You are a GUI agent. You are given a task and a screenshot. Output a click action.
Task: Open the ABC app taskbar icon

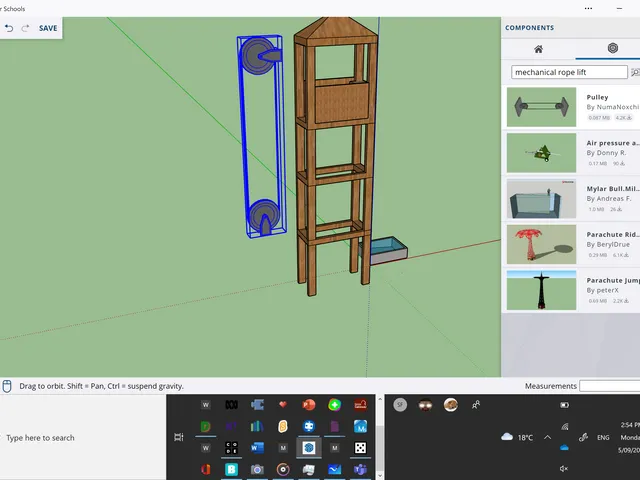pyautogui.click(x=231, y=404)
